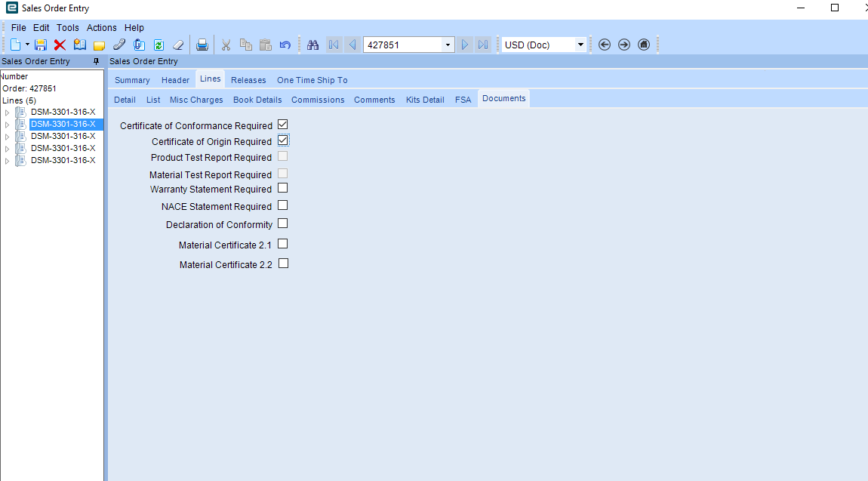Click the pin icon on Sales Order Entry panel
The height and width of the screenshot is (481, 868).
click(96, 61)
